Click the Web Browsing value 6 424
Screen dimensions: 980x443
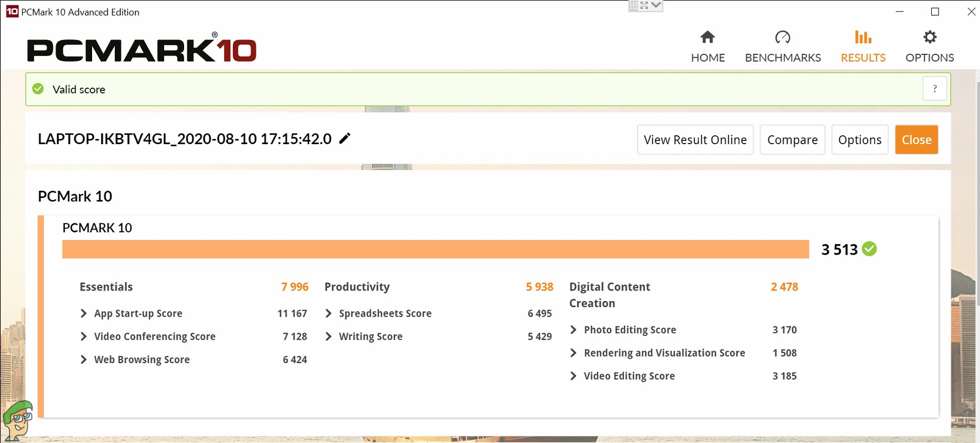[x=295, y=360]
